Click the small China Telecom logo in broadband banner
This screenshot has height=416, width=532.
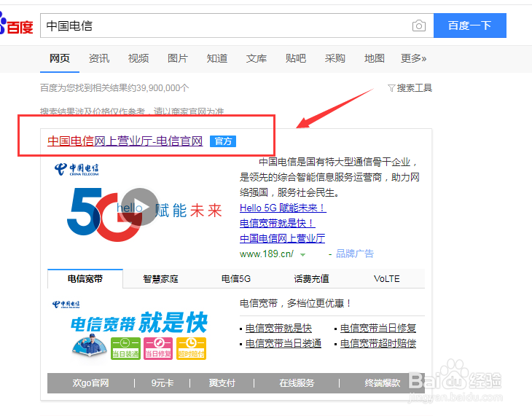click(x=66, y=304)
